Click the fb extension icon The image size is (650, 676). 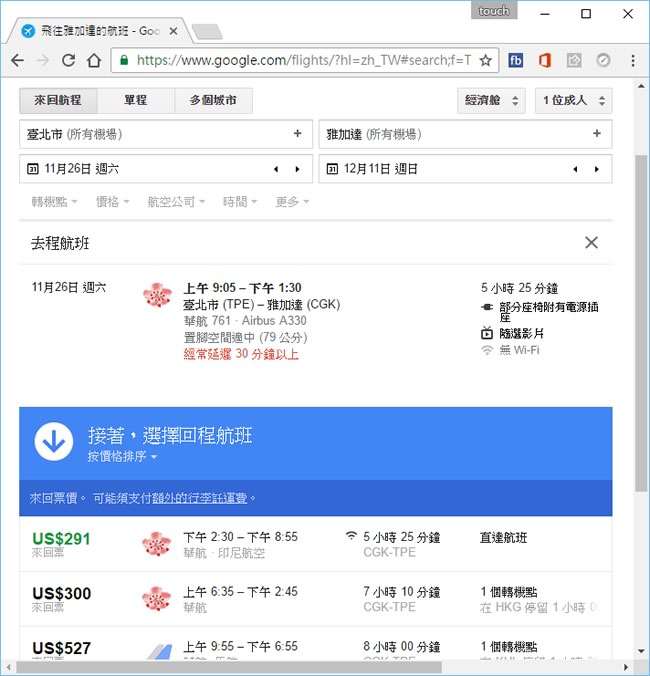click(516, 60)
